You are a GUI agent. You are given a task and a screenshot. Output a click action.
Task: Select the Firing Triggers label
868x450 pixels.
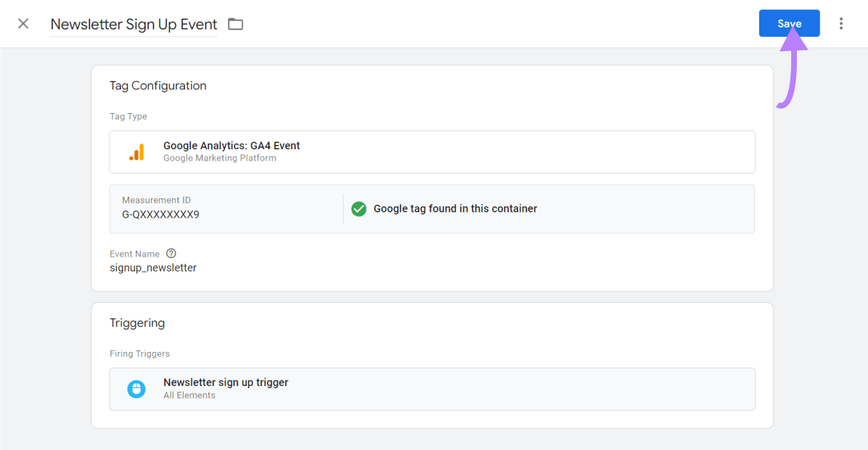point(139,353)
